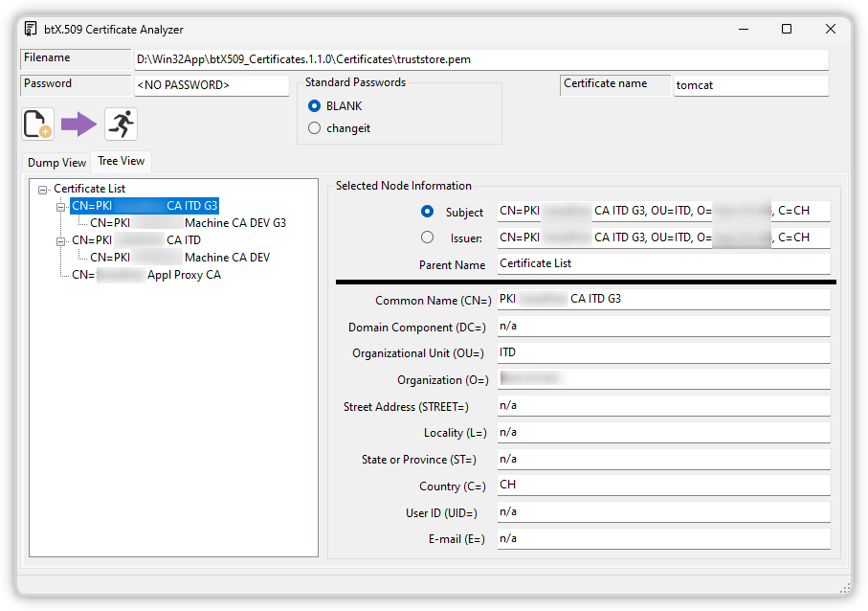The height and width of the screenshot is (611, 868).
Task: Click the Country field showing CH
Action: (x=662, y=485)
